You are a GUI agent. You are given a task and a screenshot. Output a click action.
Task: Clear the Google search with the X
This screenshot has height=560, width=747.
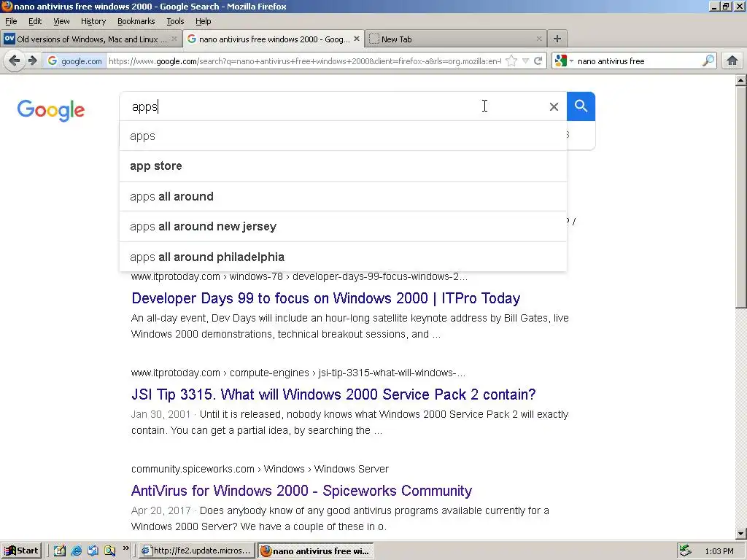554,106
